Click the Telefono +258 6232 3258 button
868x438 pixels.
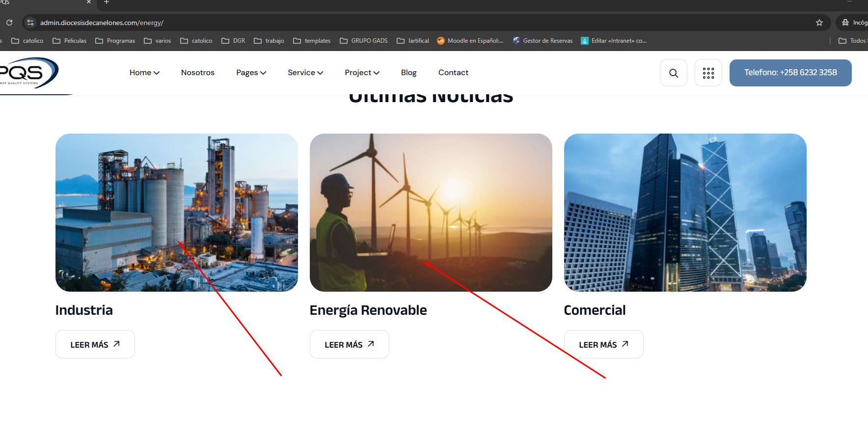click(x=790, y=73)
